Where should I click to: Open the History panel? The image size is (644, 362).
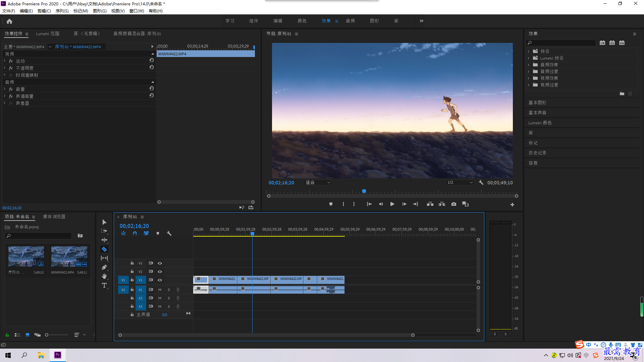tap(537, 153)
